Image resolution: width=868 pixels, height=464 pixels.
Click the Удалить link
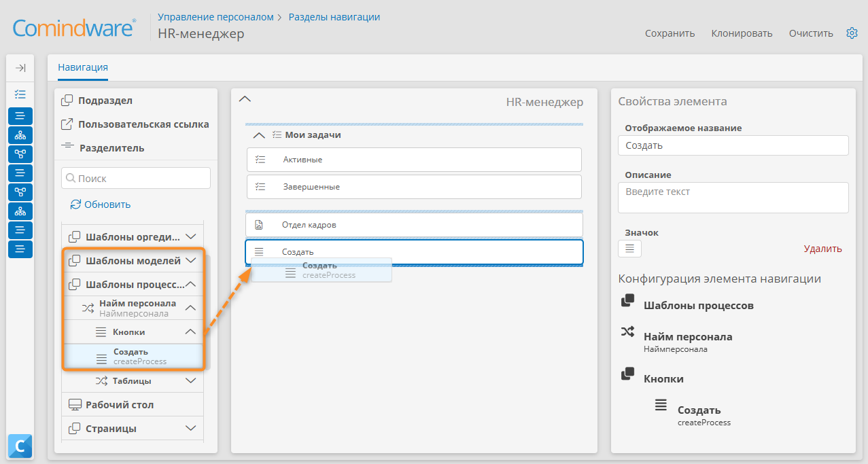click(822, 249)
